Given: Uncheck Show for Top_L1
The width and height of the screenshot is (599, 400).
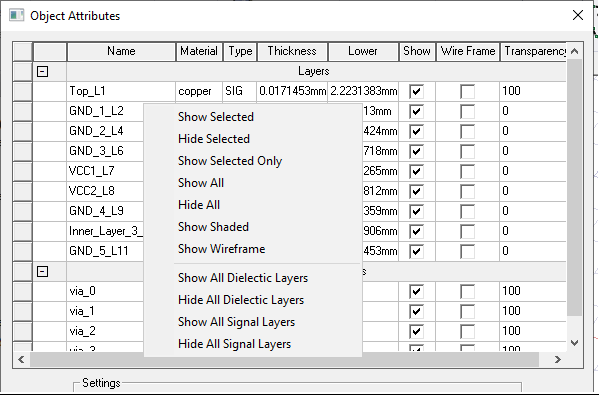Looking at the screenshot, I should 416,91.
